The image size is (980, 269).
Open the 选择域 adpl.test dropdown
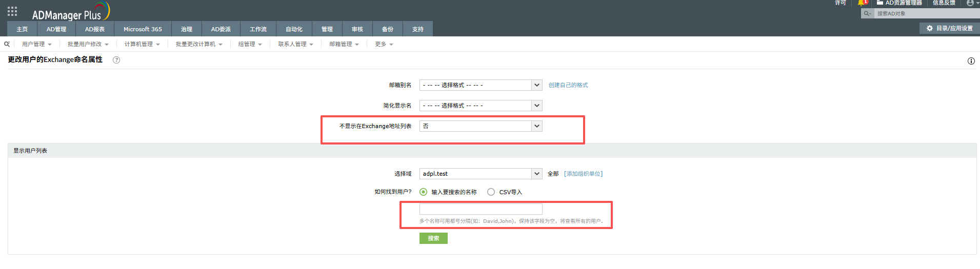point(481,174)
